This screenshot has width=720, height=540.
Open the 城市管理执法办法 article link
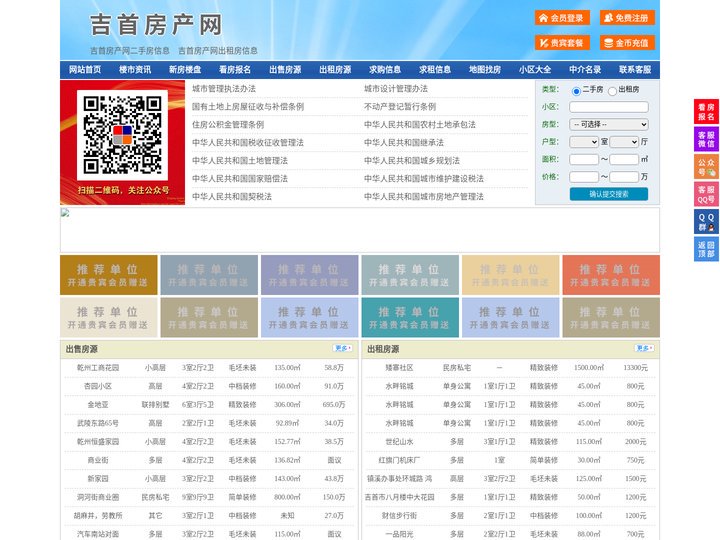point(224,89)
